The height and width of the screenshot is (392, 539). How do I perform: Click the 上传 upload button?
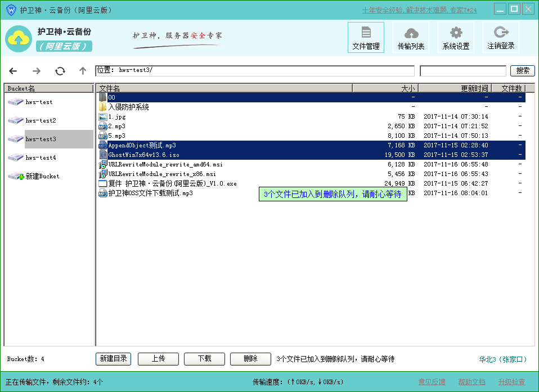tap(158, 359)
